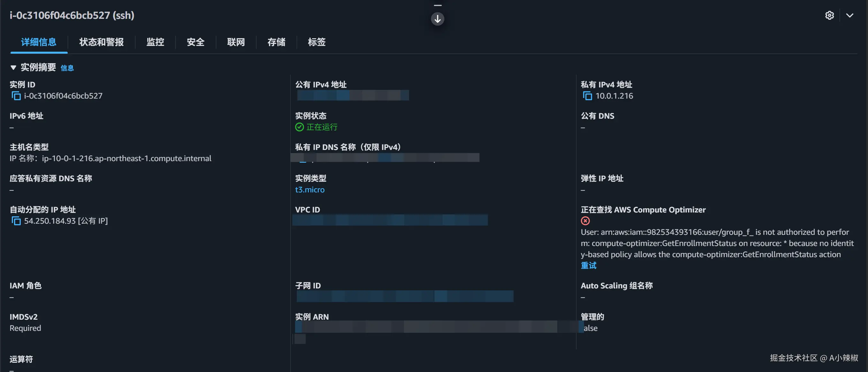
Task: Open the settings gear icon
Action: coord(829,16)
